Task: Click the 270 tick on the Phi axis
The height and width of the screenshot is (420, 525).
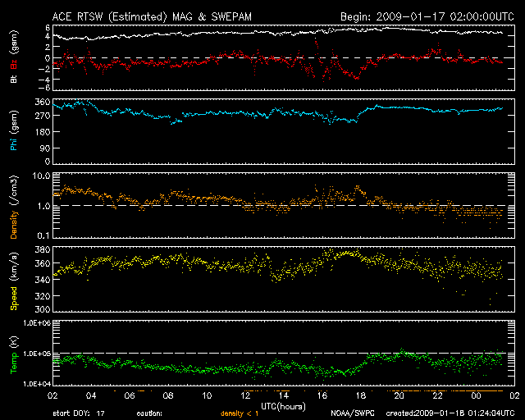Action: 43,116
